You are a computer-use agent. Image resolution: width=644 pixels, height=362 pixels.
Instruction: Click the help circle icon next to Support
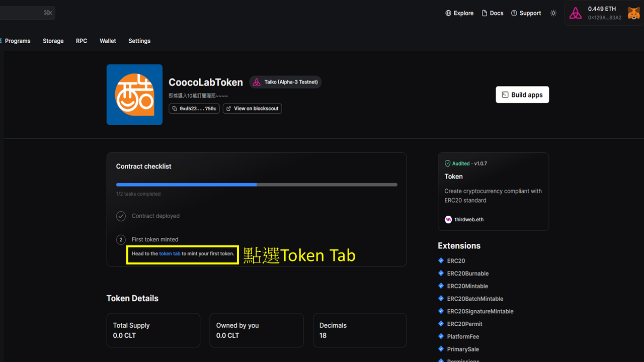(x=514, y=13)
